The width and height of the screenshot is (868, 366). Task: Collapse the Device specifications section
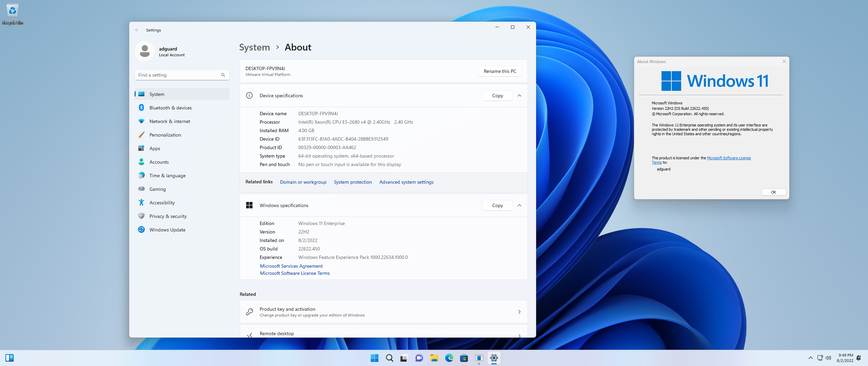[x=519, y=96]
